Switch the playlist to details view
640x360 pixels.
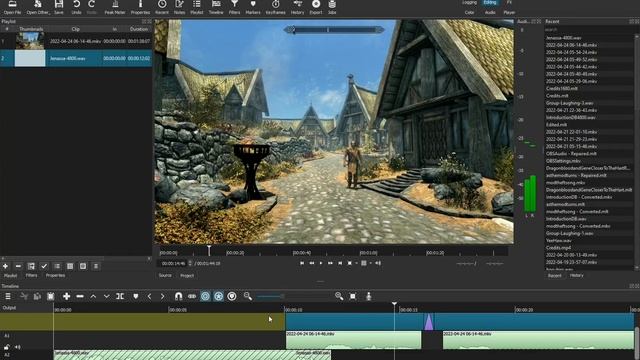coord(57,266)
